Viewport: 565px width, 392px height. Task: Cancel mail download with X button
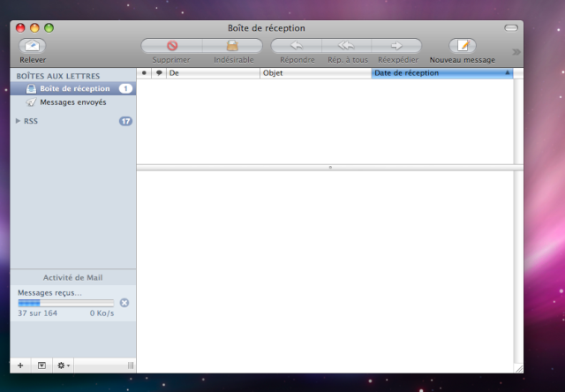point(124,303)
